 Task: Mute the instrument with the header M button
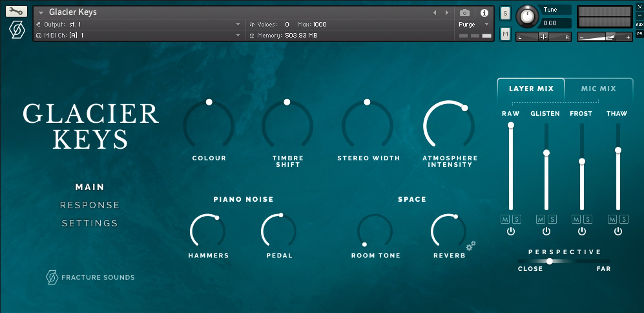[505, 34]
